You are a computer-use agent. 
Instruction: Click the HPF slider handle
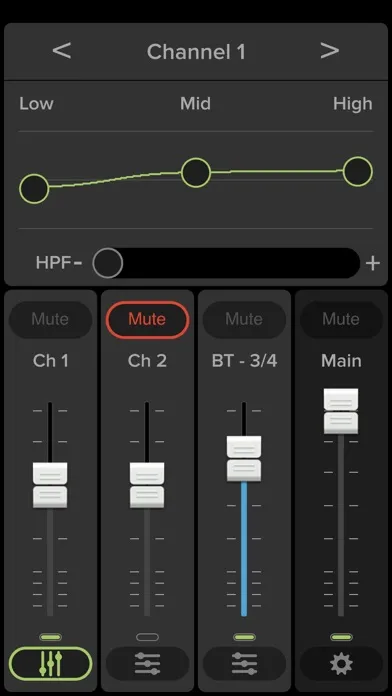click(108, 263)
